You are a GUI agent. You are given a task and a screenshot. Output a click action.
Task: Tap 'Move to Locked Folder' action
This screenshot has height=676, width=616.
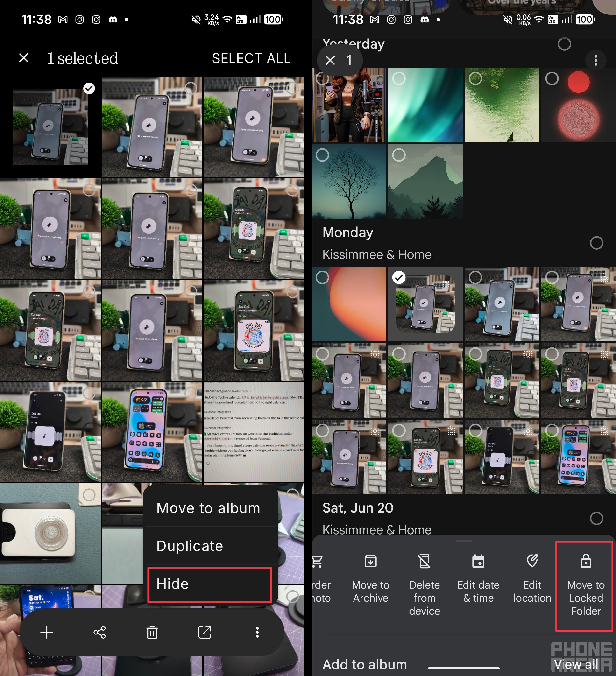coord(584,586)
